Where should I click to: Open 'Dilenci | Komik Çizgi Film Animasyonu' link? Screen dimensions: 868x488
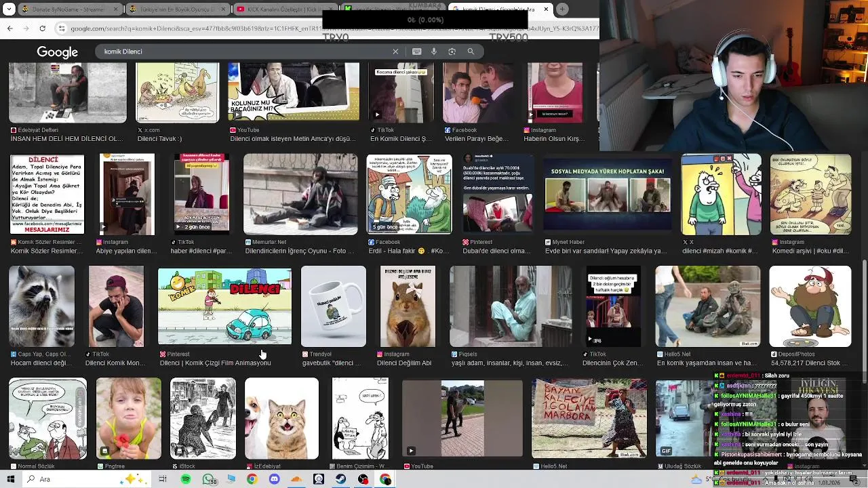pos(215,363)
